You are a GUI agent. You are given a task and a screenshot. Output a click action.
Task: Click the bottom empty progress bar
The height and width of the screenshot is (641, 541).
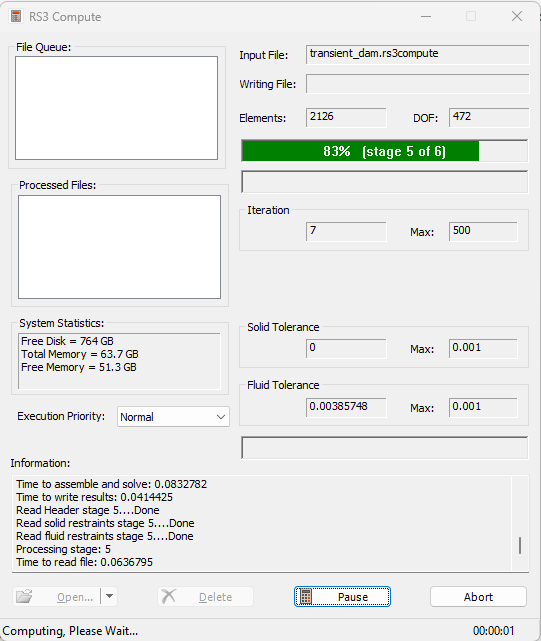(384, 448)
